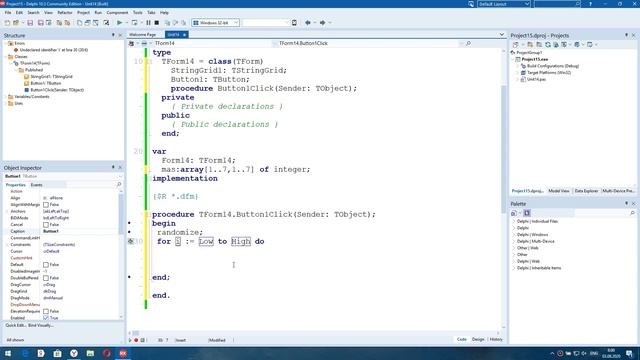
Task: Switch to the Welcome Page tab
Action: coord(143,35)
